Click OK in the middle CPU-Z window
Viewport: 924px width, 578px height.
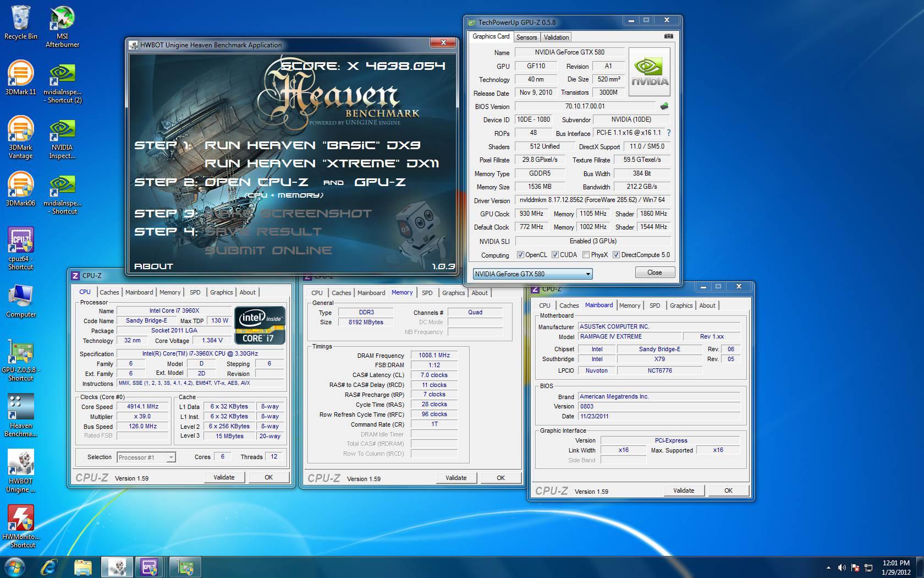tap(501, 478)
